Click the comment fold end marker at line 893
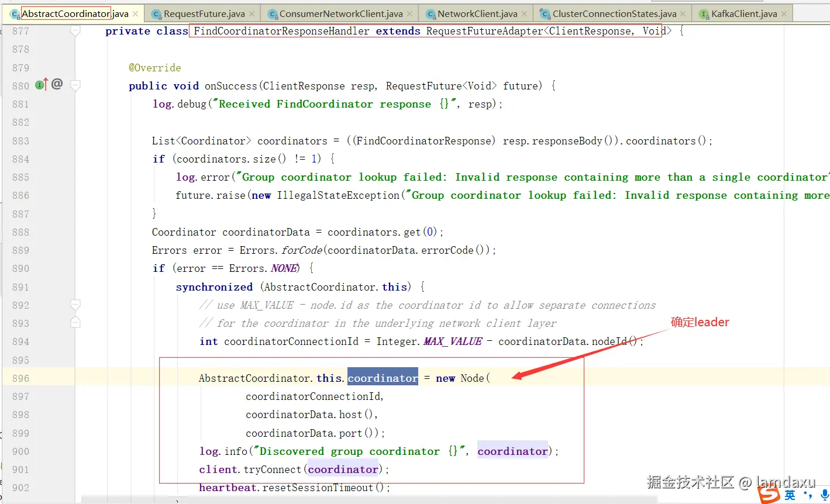 [75, 322]
